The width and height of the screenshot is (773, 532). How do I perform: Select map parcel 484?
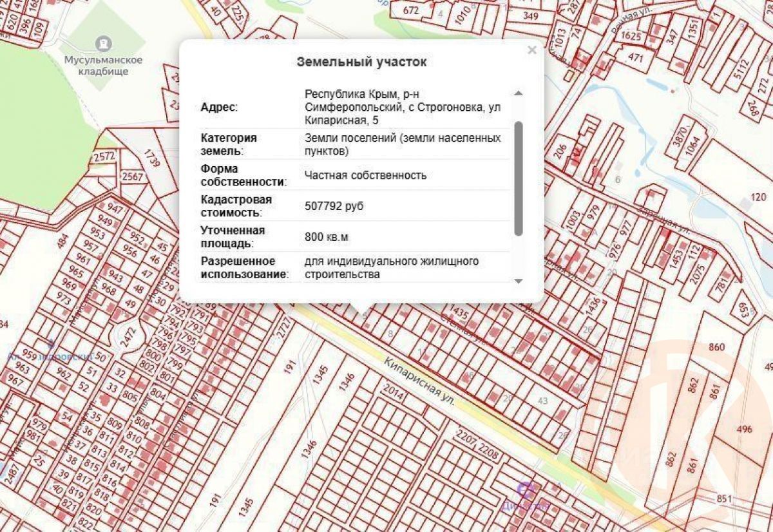[x=62, y=240]
